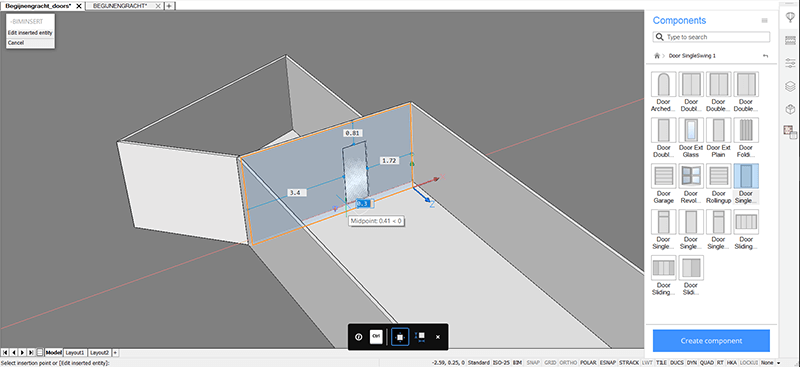Viewport: 800px width, 367px height.
Task: Open the ISO-25 dimension style dropdown
Action: tap(501, 362)
